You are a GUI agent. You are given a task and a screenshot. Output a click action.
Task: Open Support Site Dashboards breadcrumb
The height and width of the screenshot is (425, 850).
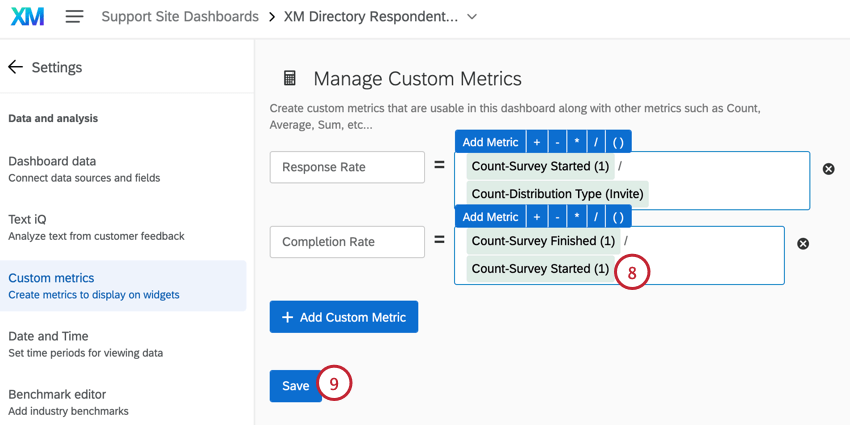point(180,17)
